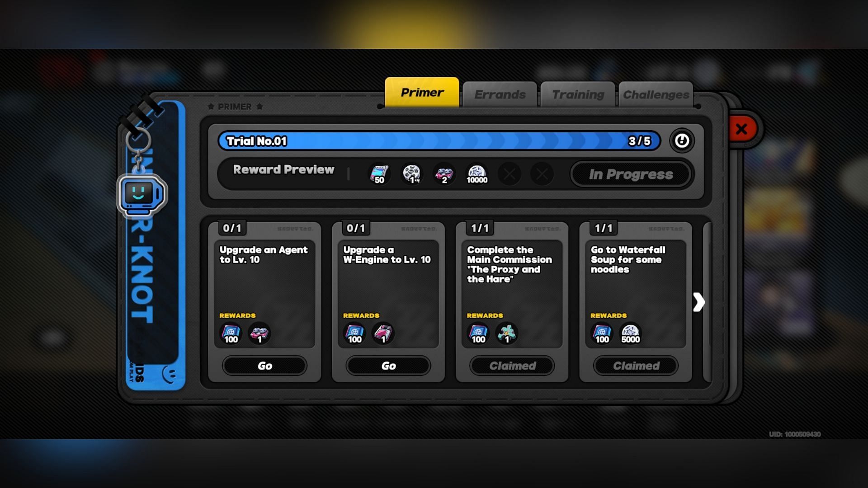
Task: Click Go to upgrade a W-Engine to Lv. 10
Action: point(388,365)
